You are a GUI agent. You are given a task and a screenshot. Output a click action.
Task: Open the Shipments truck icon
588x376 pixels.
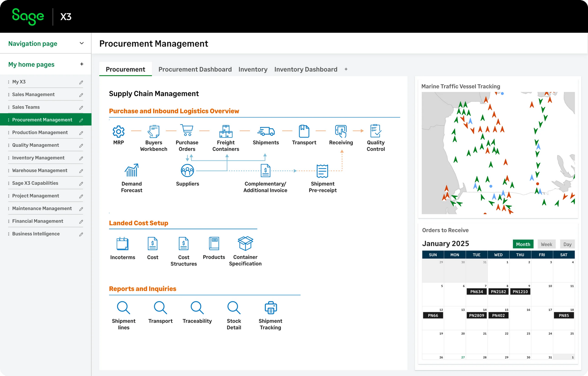[x=266, y=131]
